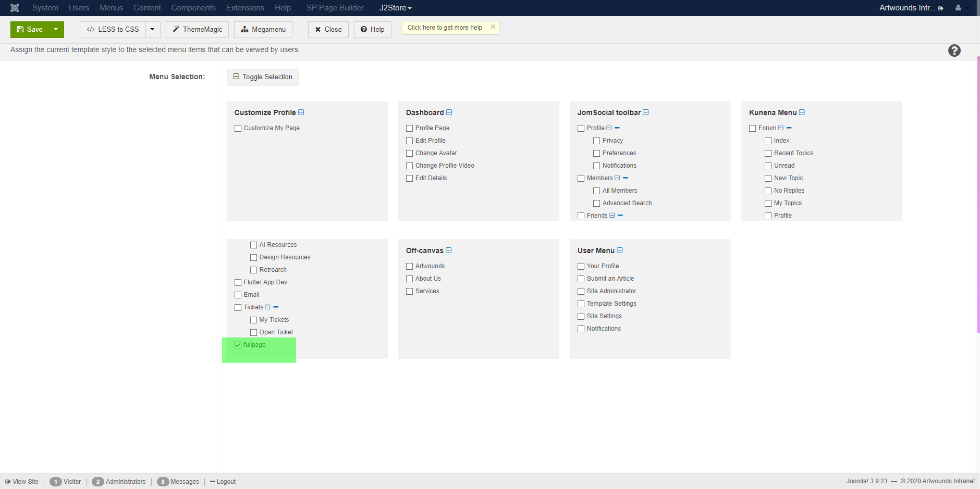Click the round help question mark icon
This screenshot has height=489, width=980.
pyautogui.click(x=954, y=51)
